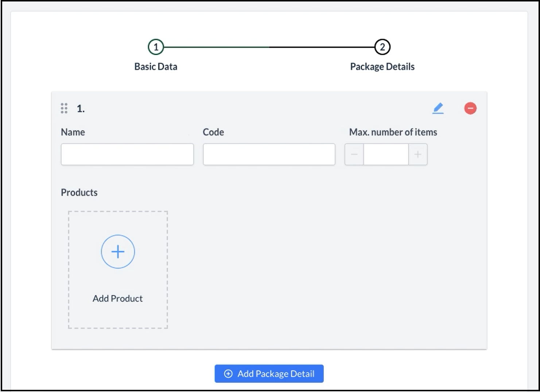
Task: Focus the Max. number of items field
Action: click(386, 154)
